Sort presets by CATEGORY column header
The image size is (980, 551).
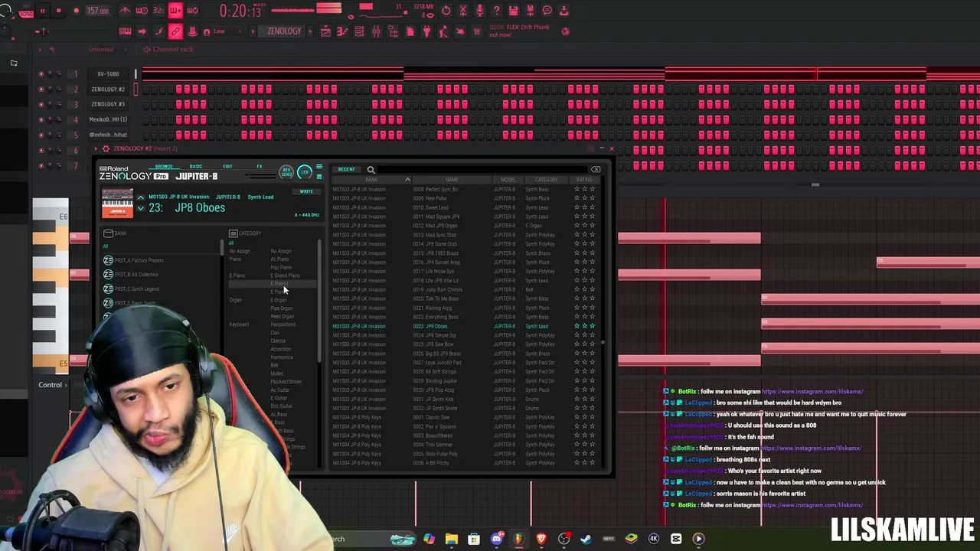[x=546, y=180]
